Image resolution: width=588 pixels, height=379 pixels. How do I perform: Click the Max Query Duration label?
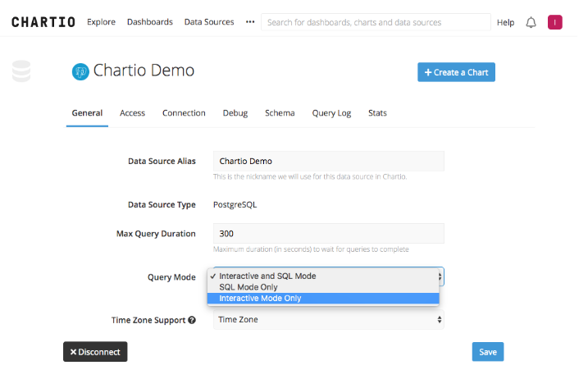156,234
